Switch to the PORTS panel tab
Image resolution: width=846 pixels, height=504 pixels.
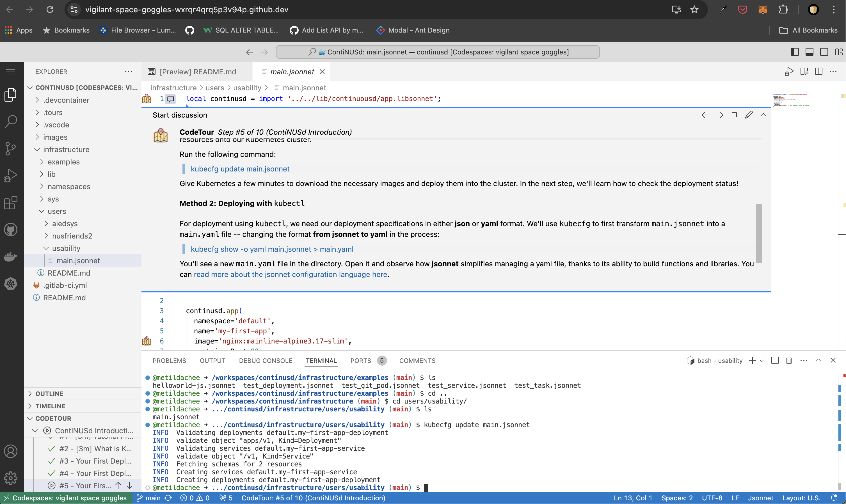pyautogui.click(x=360, y=361)
